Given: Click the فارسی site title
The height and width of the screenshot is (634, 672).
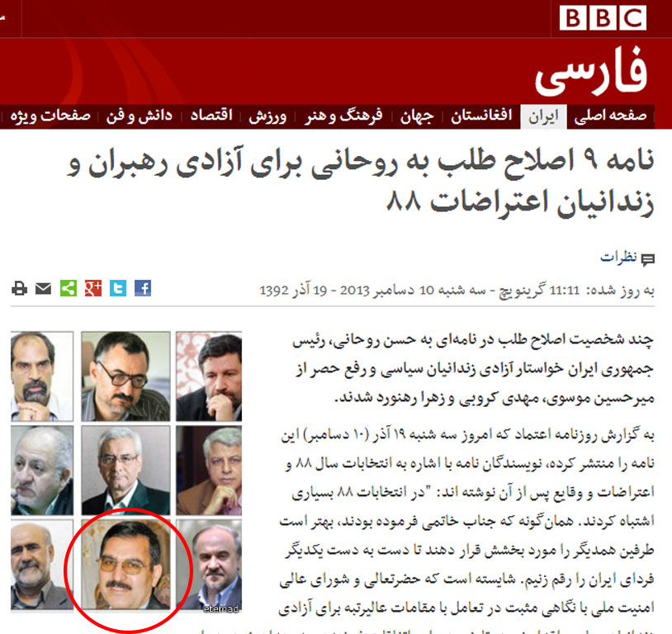Looking at the screenshot, I should [591, 71].
